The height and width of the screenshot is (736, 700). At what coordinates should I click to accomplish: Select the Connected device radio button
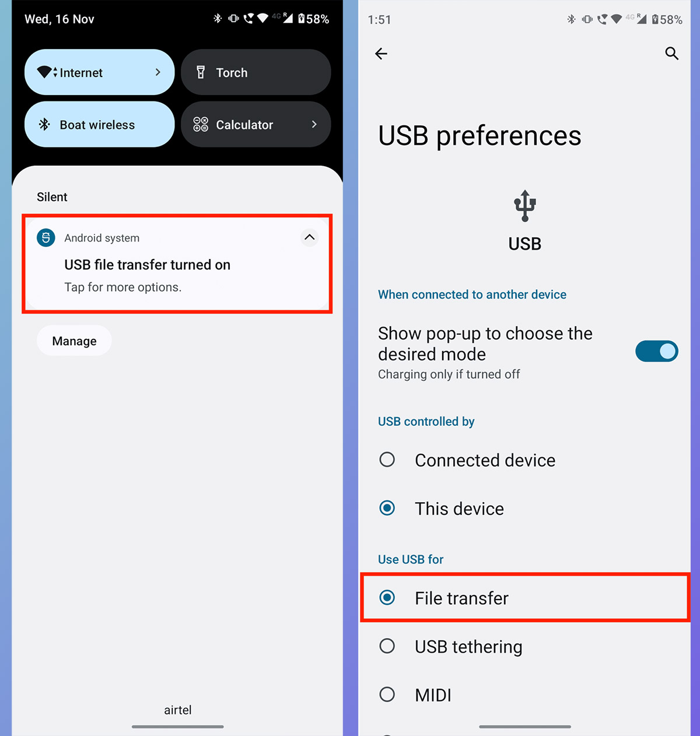[387, 460]
